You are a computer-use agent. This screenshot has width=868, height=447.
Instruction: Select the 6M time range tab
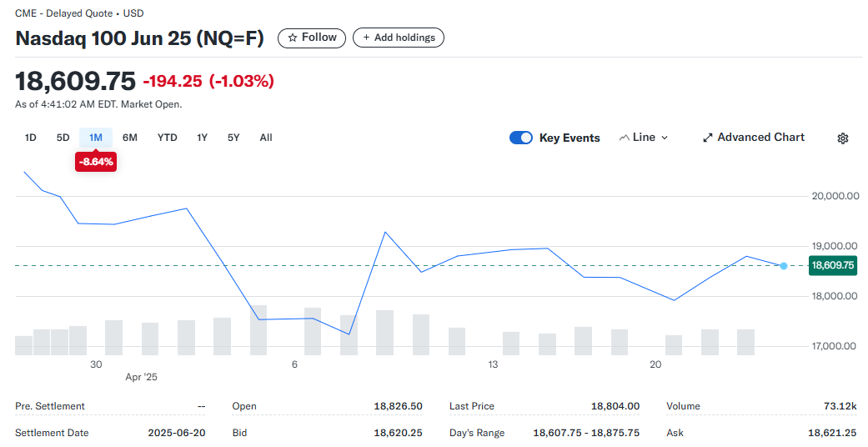click(129, 138)
